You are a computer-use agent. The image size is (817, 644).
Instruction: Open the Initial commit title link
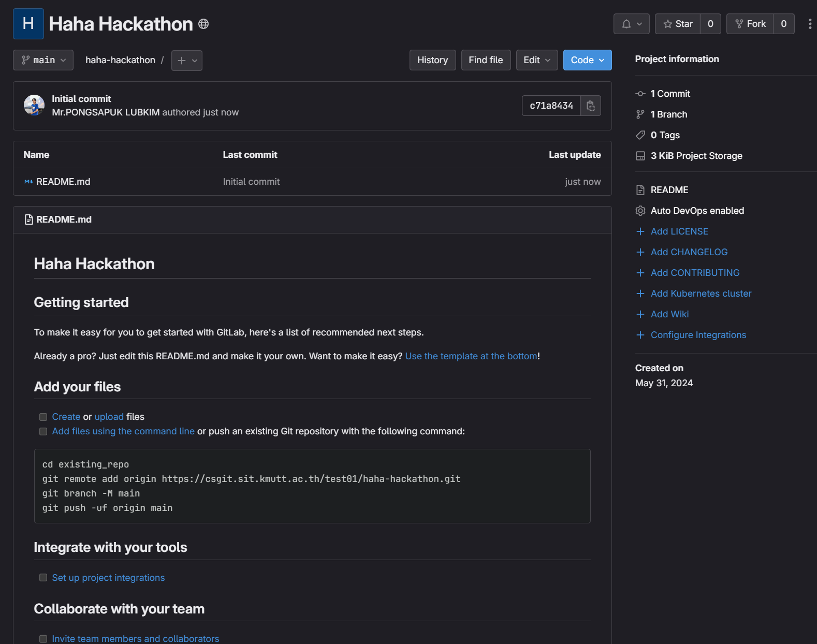pyautogui.click(x=81, y=99)
